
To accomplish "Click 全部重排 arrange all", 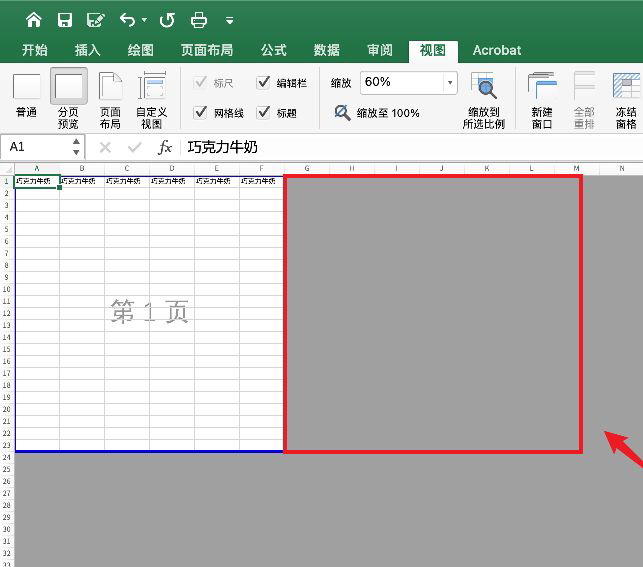I will (584, 100).
